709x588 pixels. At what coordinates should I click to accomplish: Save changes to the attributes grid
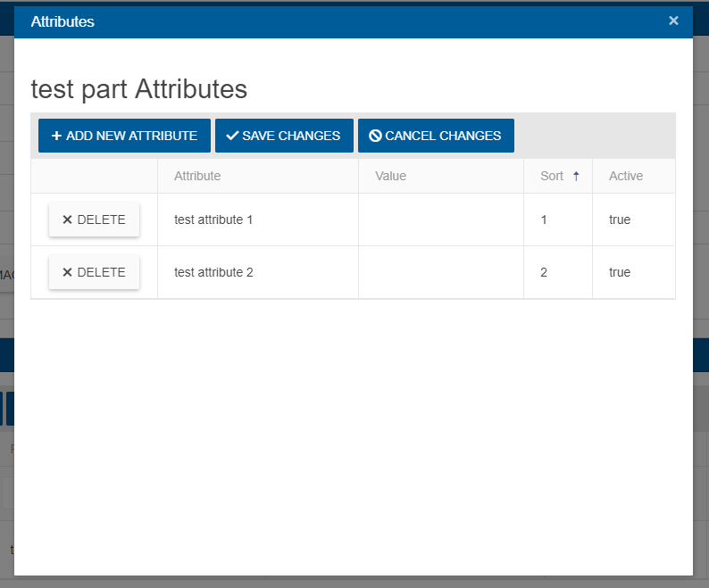click(x=284, y=136)
